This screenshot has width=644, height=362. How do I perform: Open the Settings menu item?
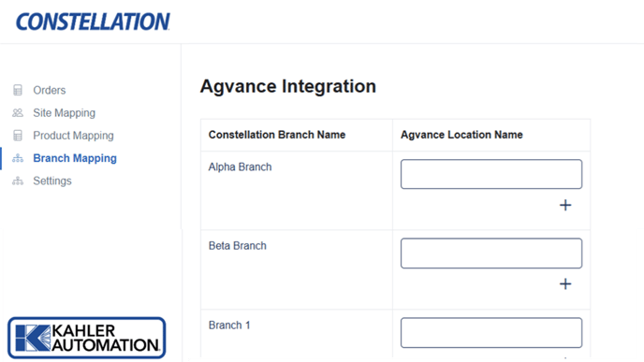tap(52, 181)
